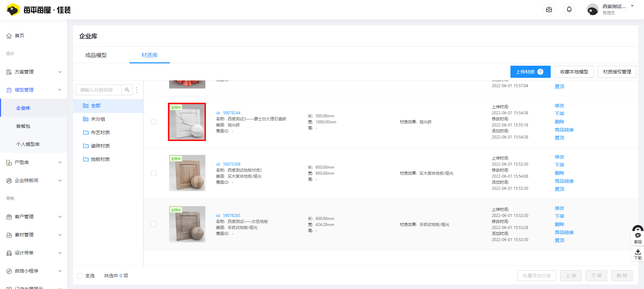
Task: Click 删除 for material 59076283
Action: click(x=559, y=224)
